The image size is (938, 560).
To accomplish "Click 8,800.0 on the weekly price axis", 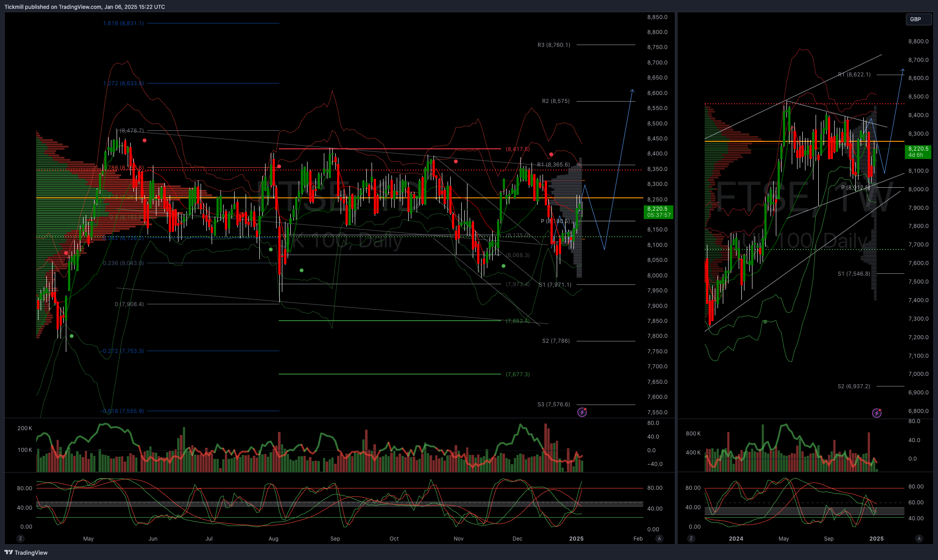I will point(919,42).
